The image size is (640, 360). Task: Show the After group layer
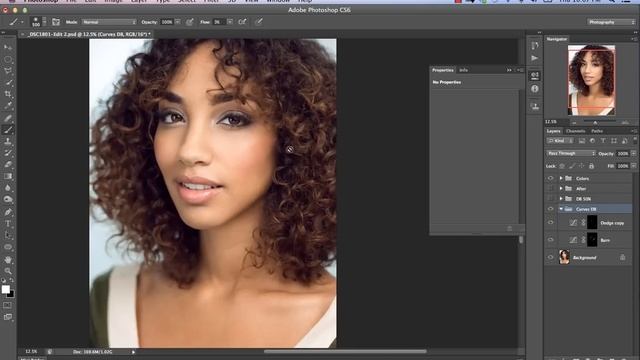click(550, 189)
